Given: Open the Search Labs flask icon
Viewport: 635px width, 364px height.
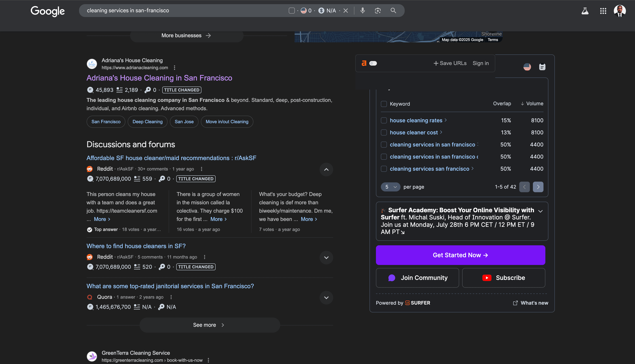Looking at the screenshot, I should point(585,11).
